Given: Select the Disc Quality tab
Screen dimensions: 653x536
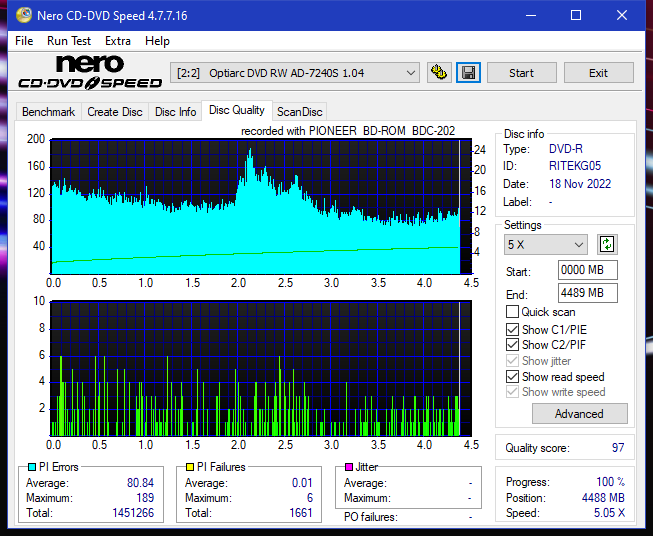Looking at the screenshot, I should coord(237,110).
